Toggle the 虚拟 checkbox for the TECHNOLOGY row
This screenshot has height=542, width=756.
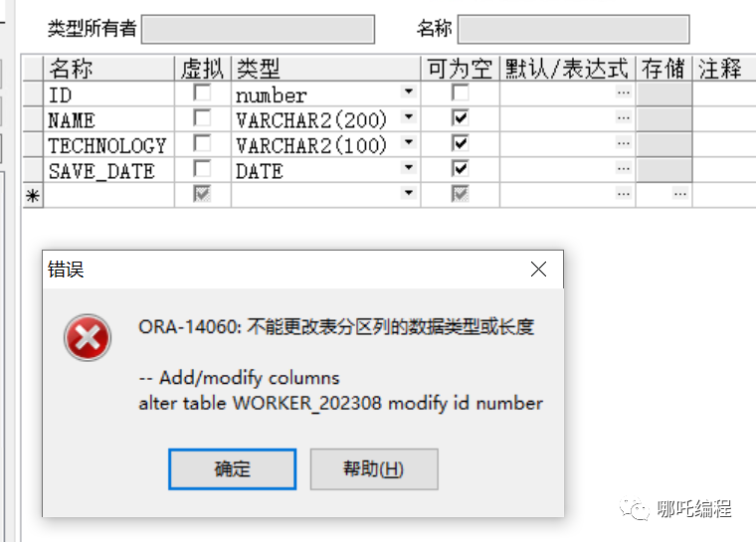[202, 143]
